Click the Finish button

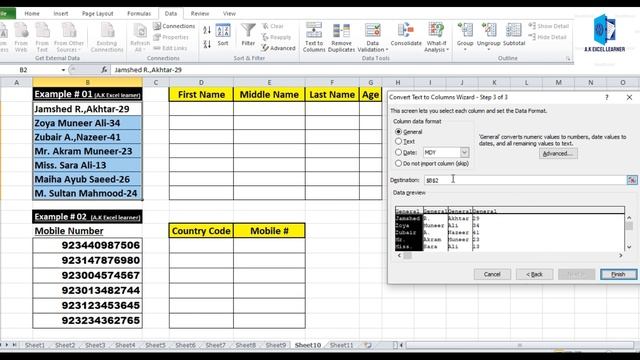click(x=618, y=274)
